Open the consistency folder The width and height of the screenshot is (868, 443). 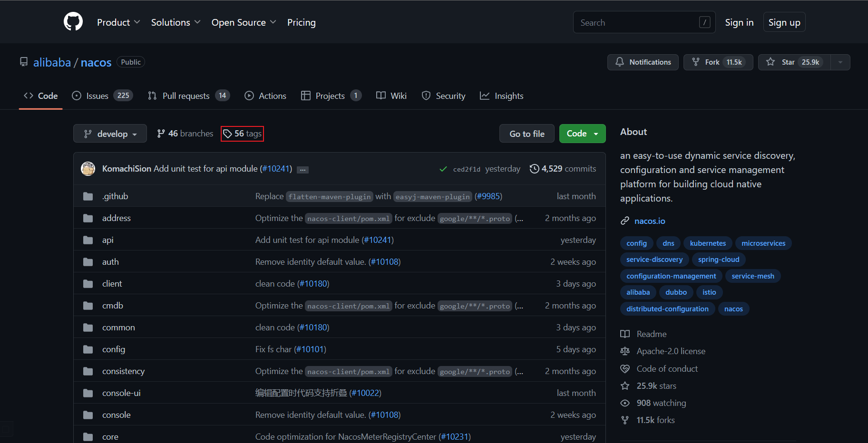(124, 371)
